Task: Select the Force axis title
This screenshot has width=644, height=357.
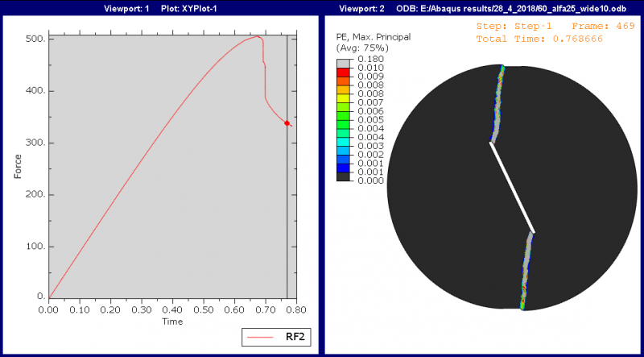Action: [18, 166]
